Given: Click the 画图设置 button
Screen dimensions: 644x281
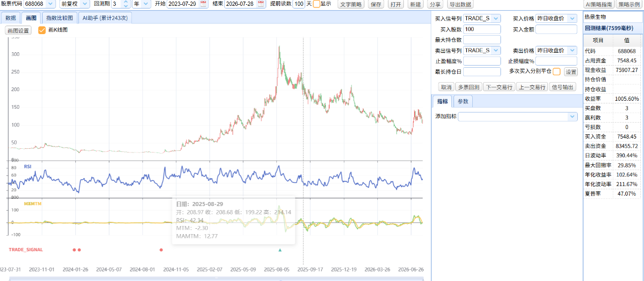Looking at the screenshot, I should pyautogui.click(x=18, y=30).
